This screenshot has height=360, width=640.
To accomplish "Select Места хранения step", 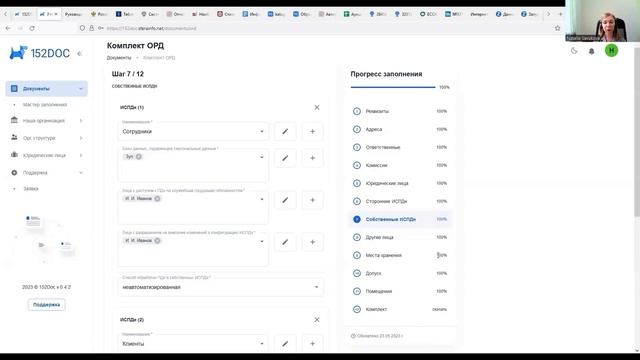I will [400, 255].
